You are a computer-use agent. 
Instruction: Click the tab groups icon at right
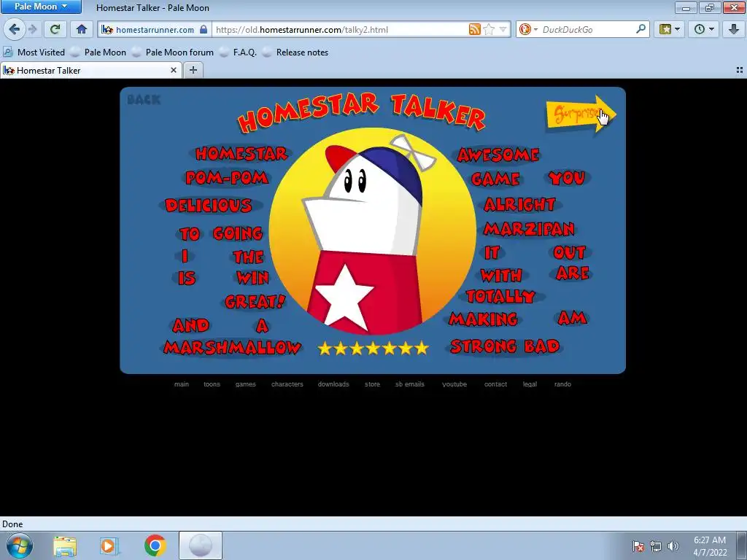740,70
